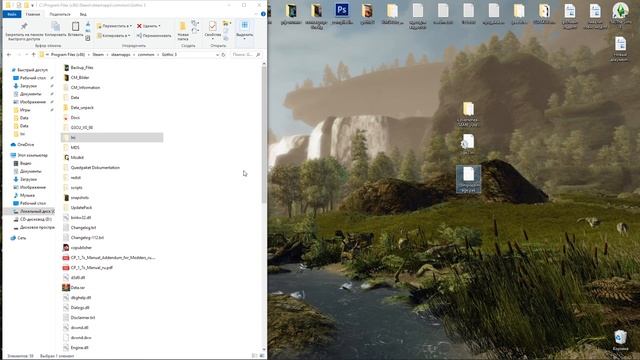Image resolution: width=640 pixels, height=360 pixels.
Task: Open the address bar history dropdown
Action: tap(217, 55)
